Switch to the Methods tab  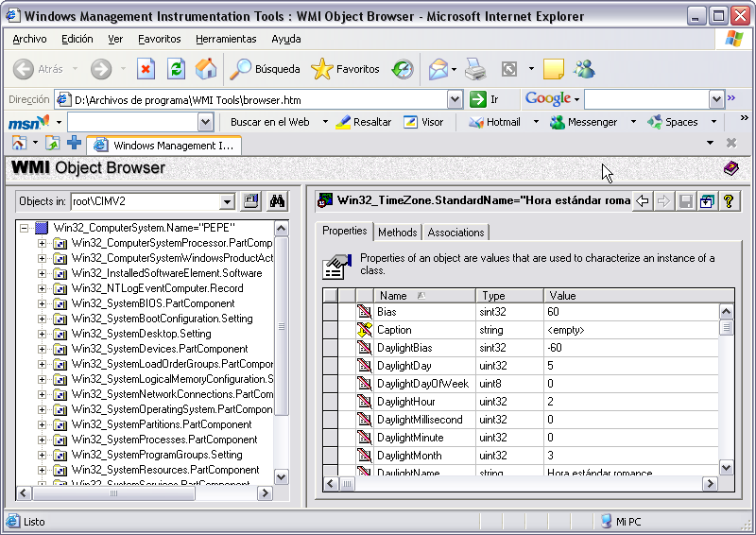click(x=397, y=232)
